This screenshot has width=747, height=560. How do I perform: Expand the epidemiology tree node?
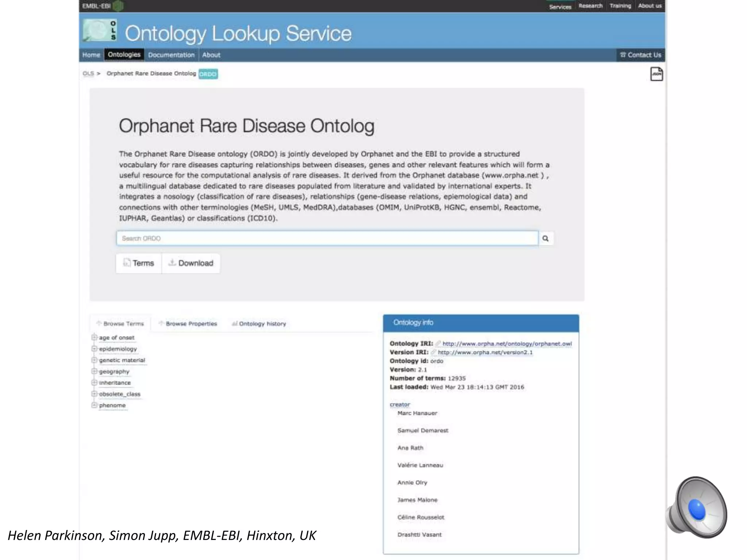point(94,349)
